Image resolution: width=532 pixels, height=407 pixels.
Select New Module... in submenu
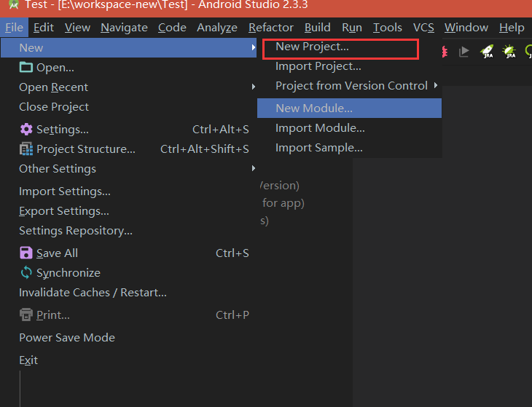[x=350, y=108]
